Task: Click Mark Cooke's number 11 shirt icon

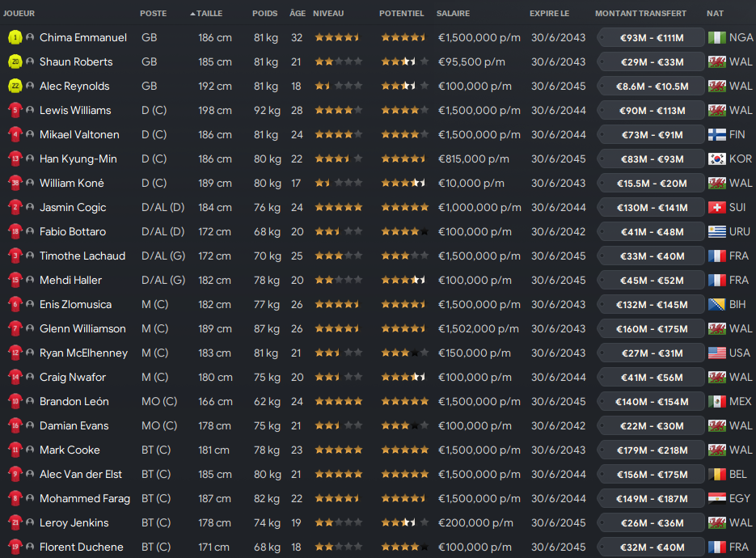Action: coord(15,450)
